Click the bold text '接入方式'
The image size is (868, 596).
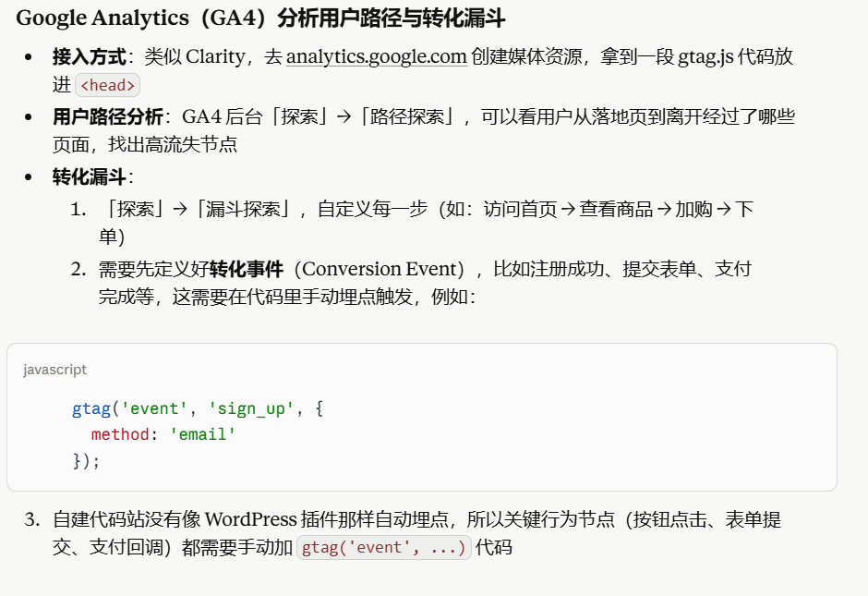coord(90,56)
